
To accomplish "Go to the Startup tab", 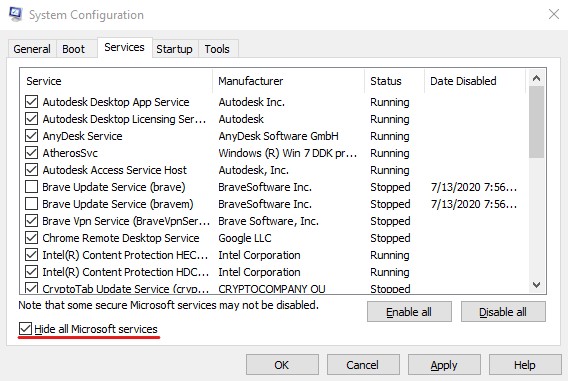I will (174, 49).
